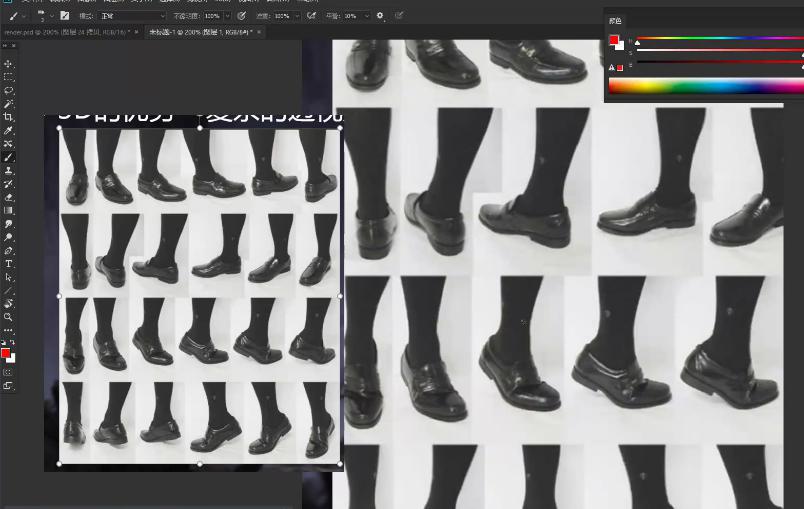The image size is (804, 509).
Task: Switch to the 未标题-1 document tab
Action: (x=200, y=32)
